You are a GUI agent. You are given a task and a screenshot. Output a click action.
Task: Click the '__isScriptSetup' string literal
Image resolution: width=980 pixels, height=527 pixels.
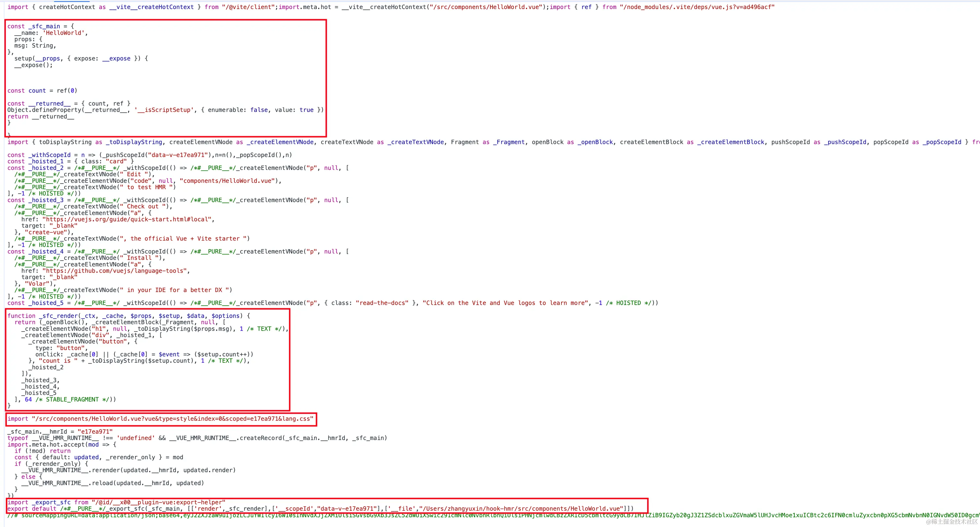click(x=164, y=110)
